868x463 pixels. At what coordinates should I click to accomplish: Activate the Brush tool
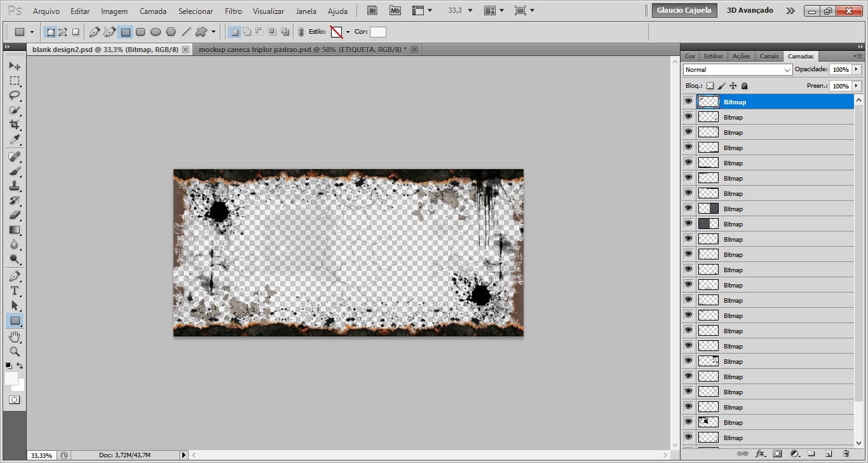pos(14,172)
